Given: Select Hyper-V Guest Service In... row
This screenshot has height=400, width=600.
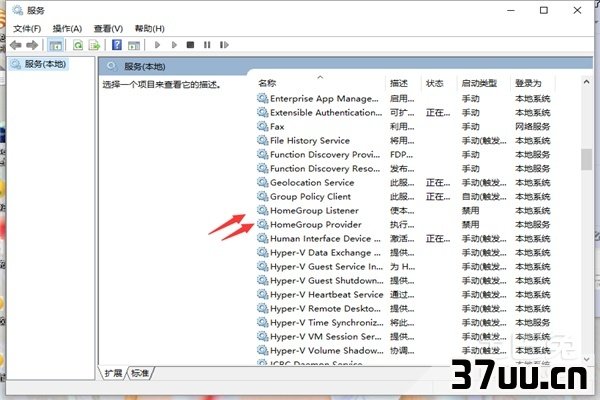Looking at the screenshot, I should 404,266.
